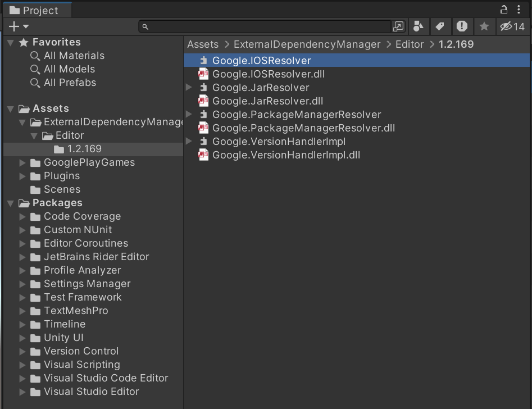Expand the TextMeshPro package arrow
Image resolution: width=532 pixels, height=409 pixels.
22,311
